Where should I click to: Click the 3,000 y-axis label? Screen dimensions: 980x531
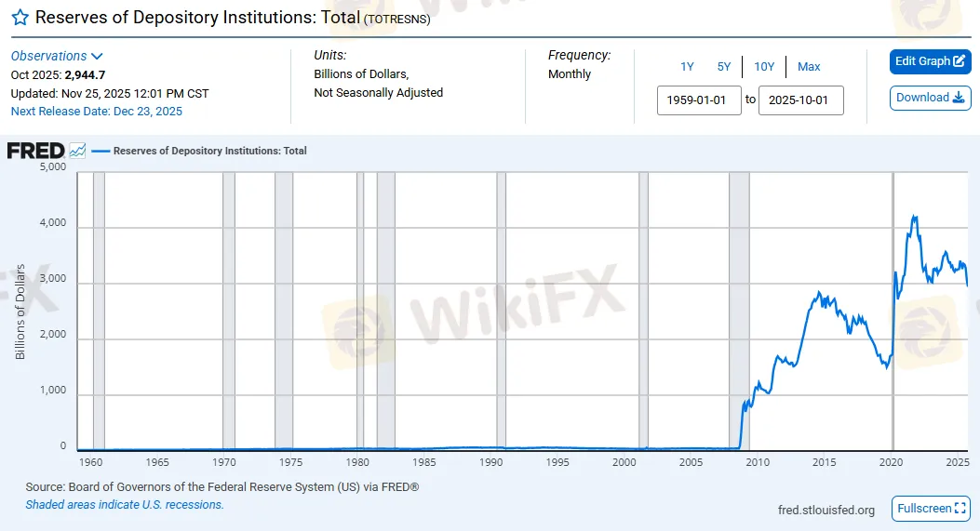click(x=52, y=279)
